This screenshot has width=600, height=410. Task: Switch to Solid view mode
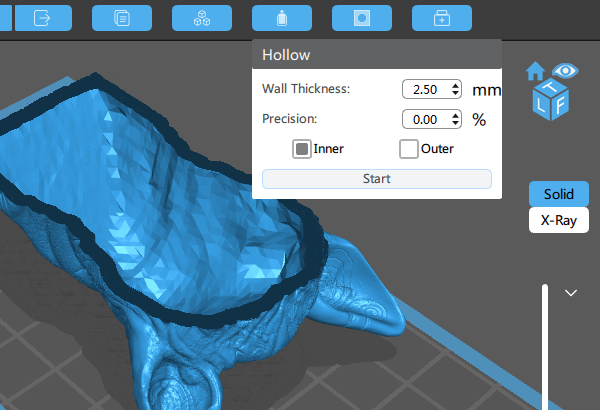click(x=559, y=194)
